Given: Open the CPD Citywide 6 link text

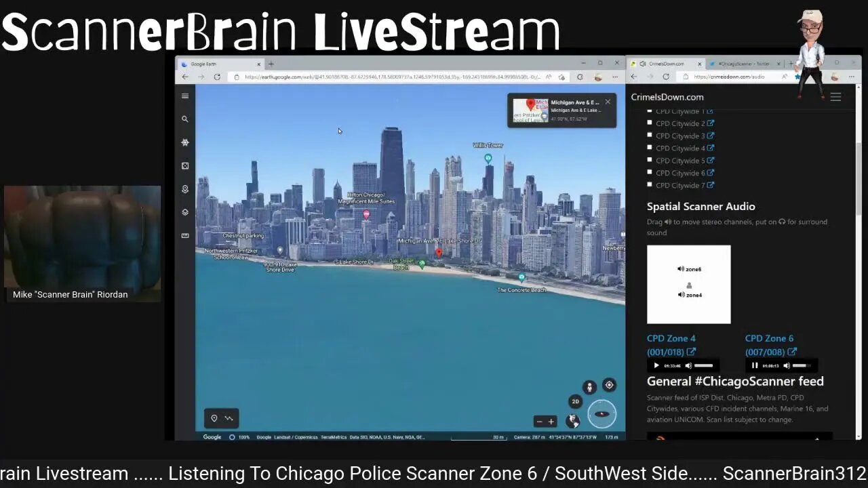Looking at the screenshot, I should tap(680, 173).
